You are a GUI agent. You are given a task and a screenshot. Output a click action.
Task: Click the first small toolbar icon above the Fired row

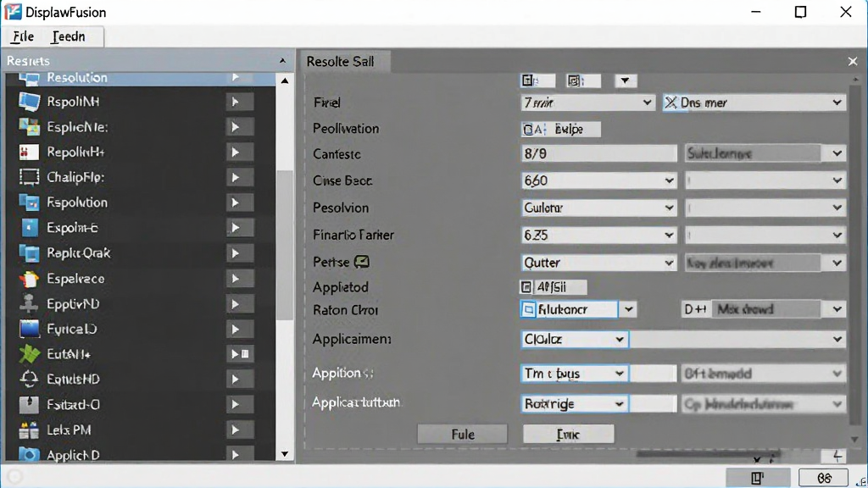tap(537, 80)
